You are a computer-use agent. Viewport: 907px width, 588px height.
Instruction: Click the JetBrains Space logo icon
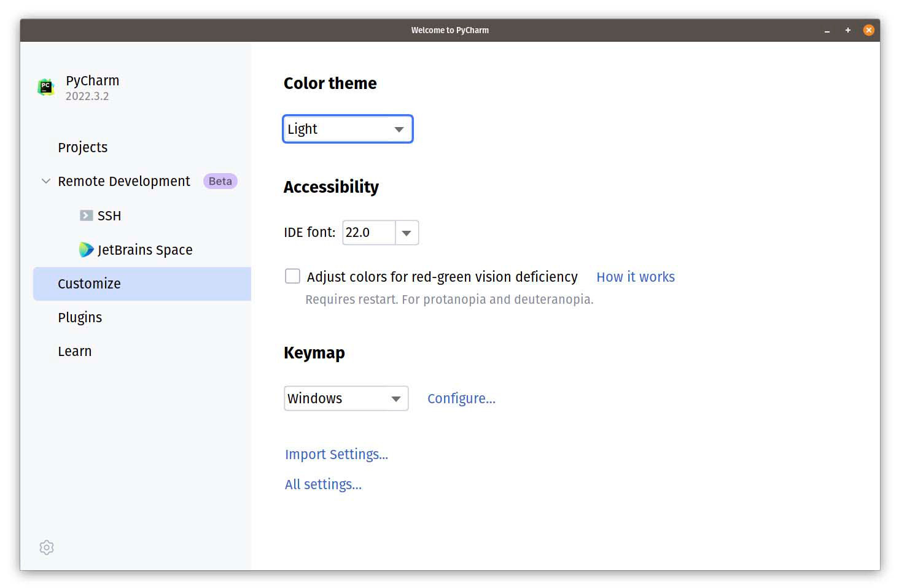click(x=86, y=249)
